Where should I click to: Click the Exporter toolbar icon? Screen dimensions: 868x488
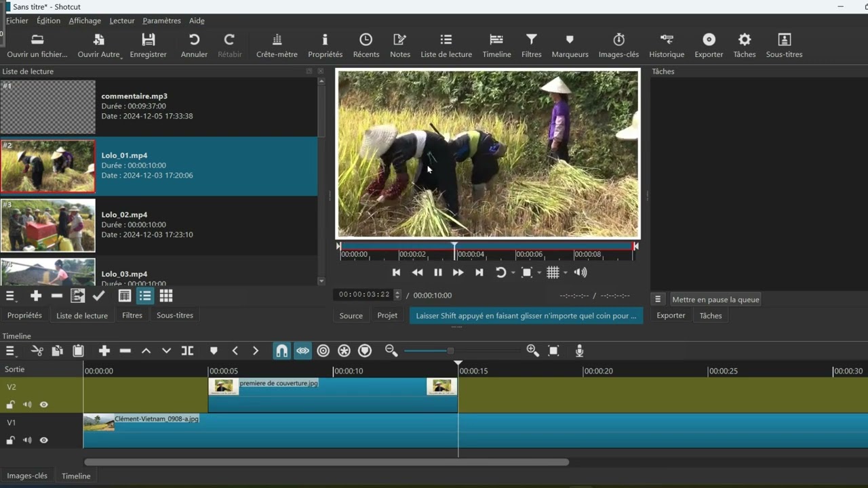[x=709, y=45]
